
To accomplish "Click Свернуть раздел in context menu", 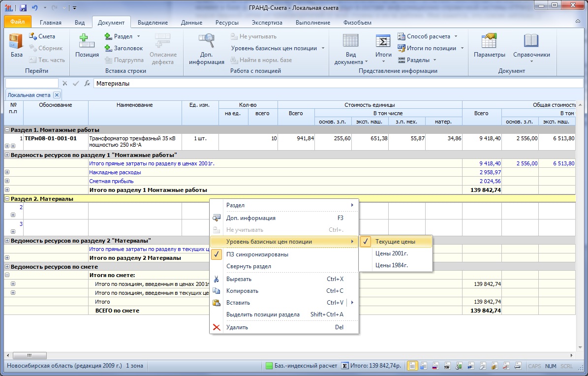I will [x=248, y=266].
